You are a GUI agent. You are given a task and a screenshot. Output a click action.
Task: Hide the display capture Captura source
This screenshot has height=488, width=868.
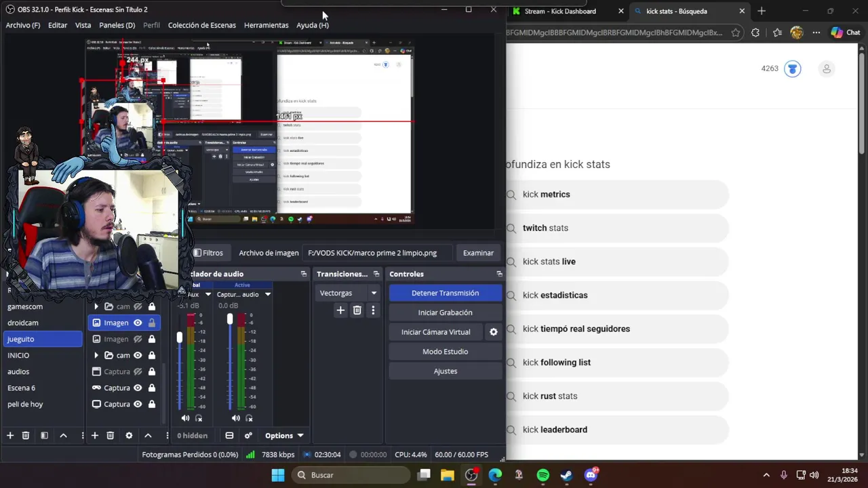coord(138,404)
